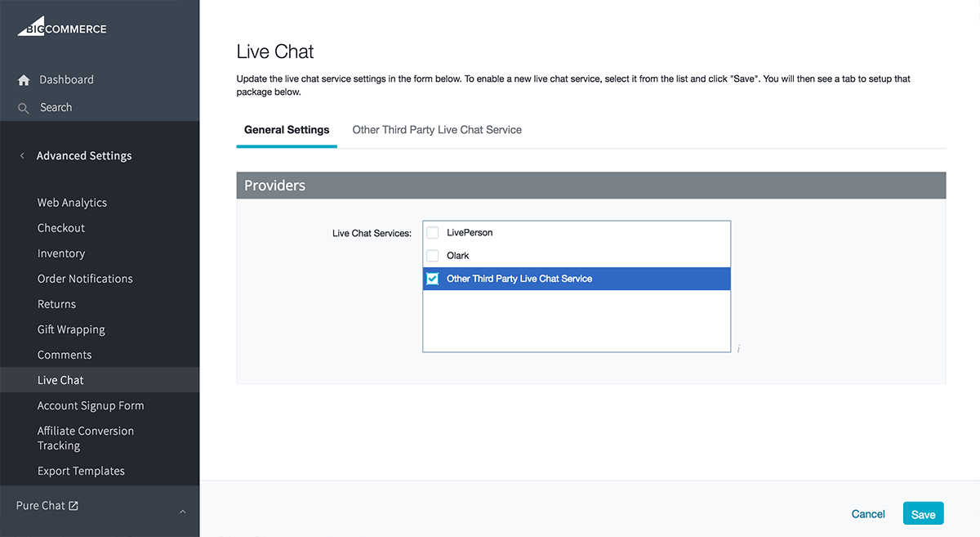Click the Cancel link
Screen dimensions: 980x537
coord(868,514)
